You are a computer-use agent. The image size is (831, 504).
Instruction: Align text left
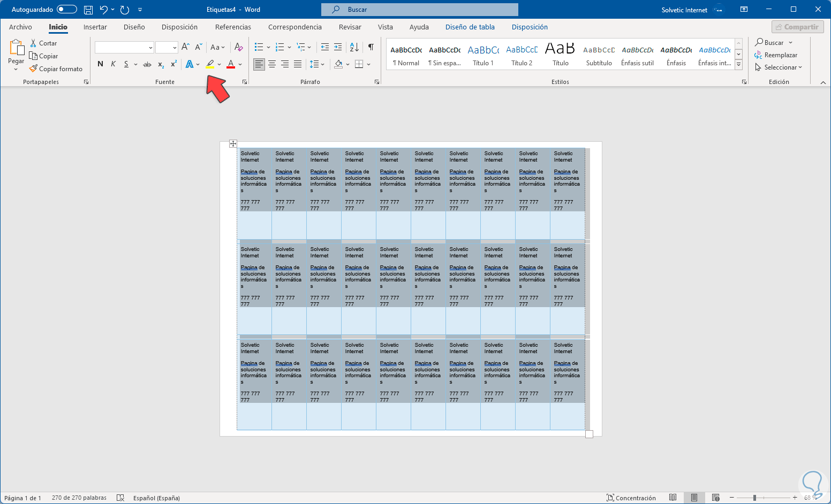pyautogui.click(x=259, y=64)
